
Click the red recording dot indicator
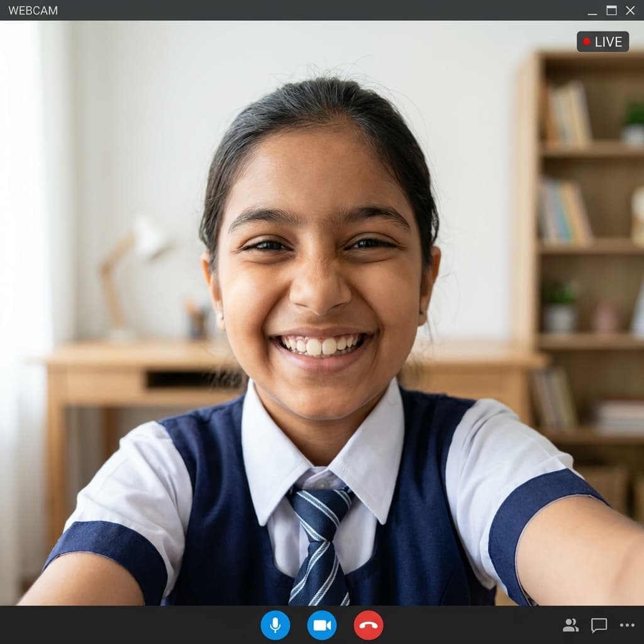(x=587, y=42)
